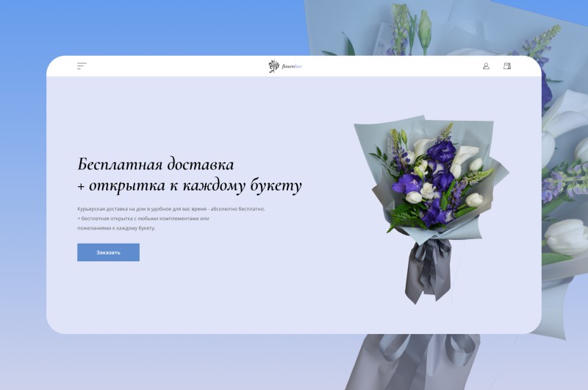Click text line Курьерская доставка на дом

(x=171, y=209)
